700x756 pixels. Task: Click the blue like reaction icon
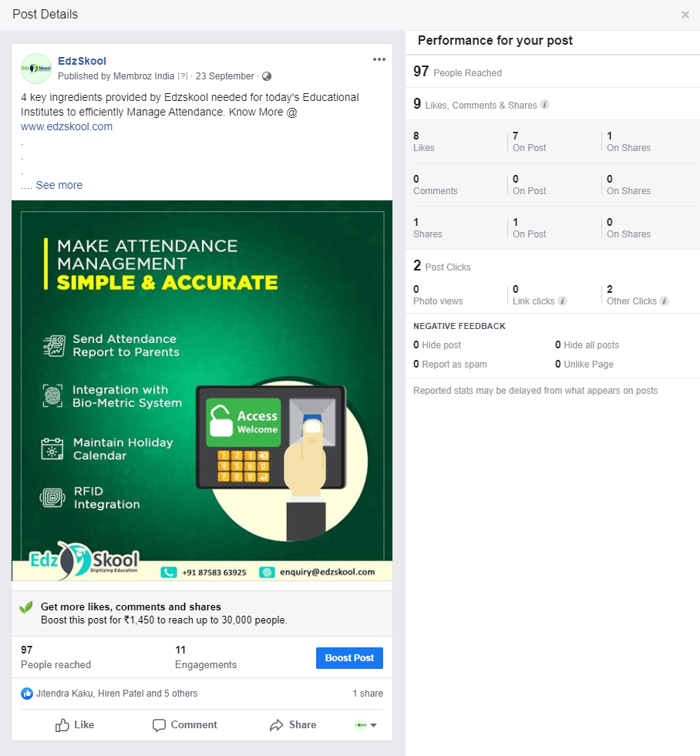click(27, 694)
